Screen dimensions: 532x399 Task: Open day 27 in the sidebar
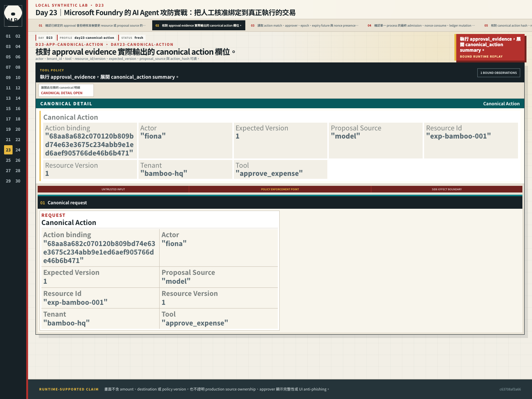click(x=8, y=171)
